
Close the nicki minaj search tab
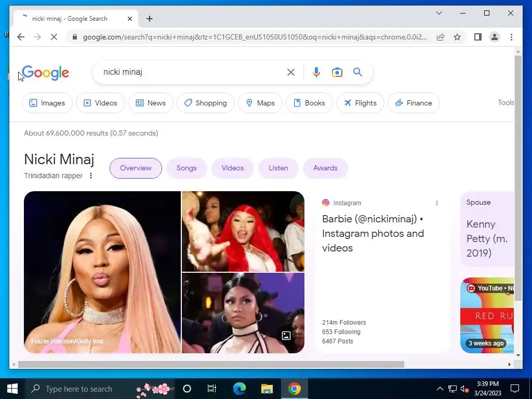tap(129, 19)
